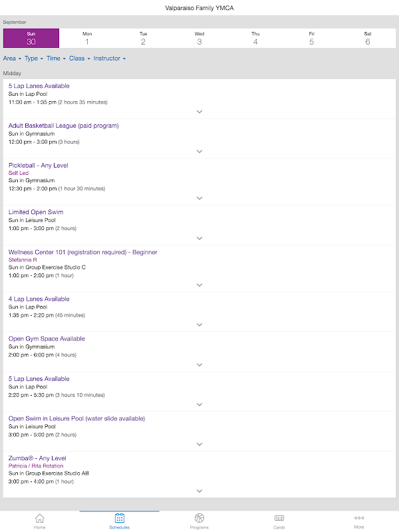
Task: Open the Programs basketball icon
Action: tap(199, 518)
